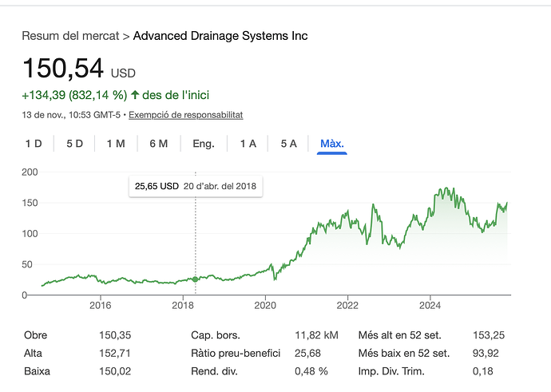Click the Més alt en 52 set. label
Image resolution: width=551 pixels, height=392 pixels.
pyautogui.click(x=400, y=335)
